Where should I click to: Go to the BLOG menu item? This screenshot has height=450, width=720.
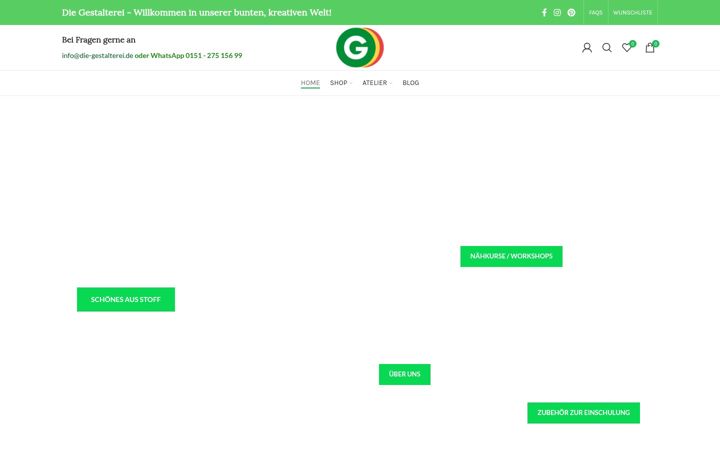click(411, 83)
